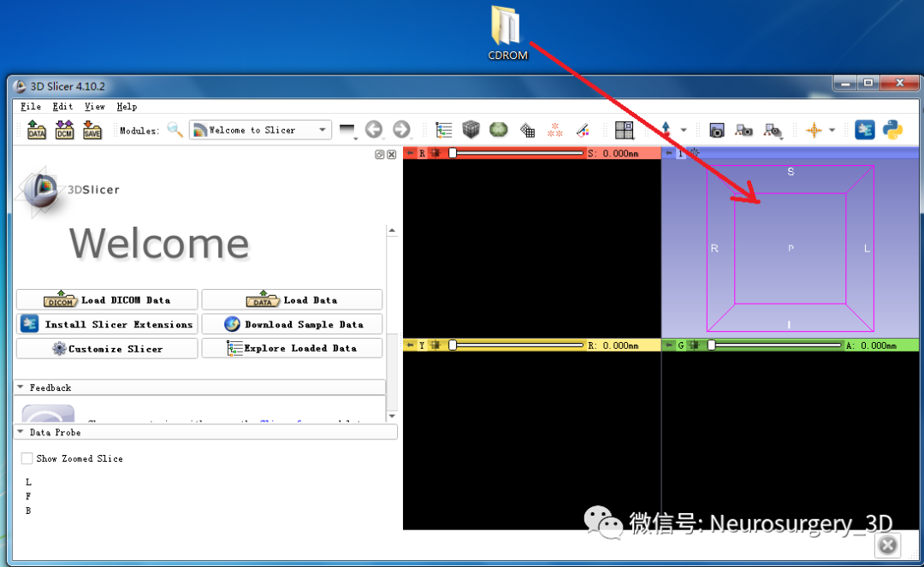Toggle yellow slice visibility in 3D icon

click(436, 345)
